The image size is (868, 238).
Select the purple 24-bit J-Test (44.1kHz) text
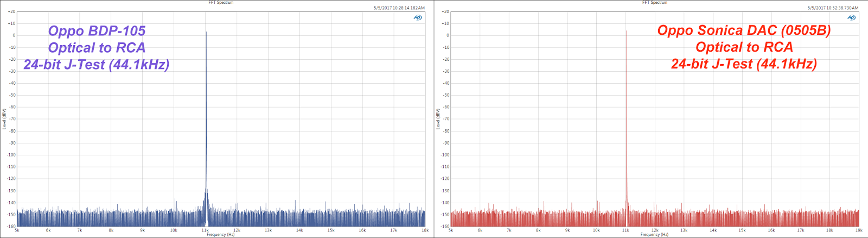click(x=97, y=65)
